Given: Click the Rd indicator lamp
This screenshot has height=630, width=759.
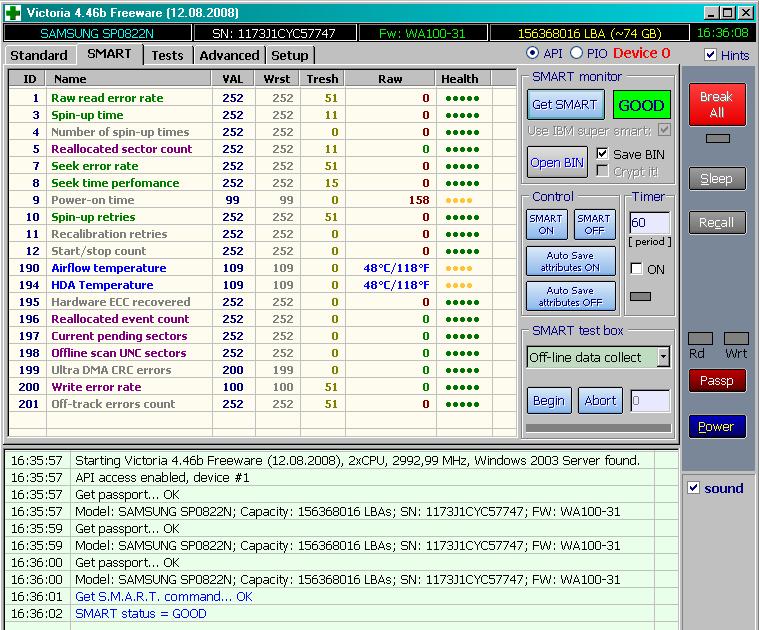Looking at the screenshot, I should click(x=700, y=338).
